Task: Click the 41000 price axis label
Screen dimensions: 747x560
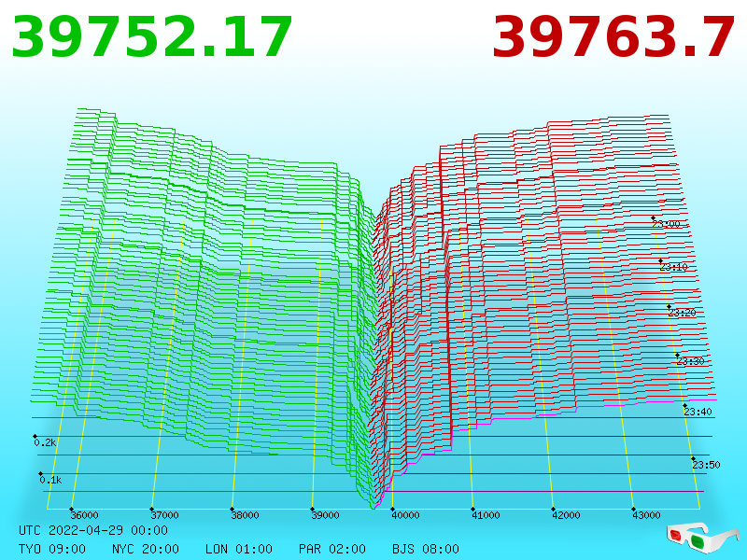Action: tap(486, 515)
